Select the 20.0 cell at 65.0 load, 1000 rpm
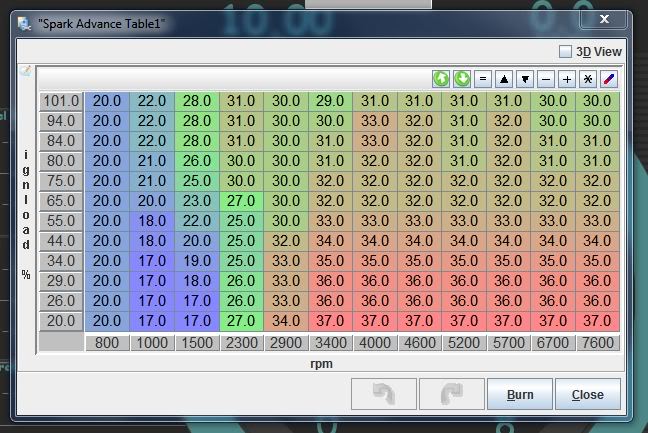This screenshot has height=433, width=648. tap(152, 201)
